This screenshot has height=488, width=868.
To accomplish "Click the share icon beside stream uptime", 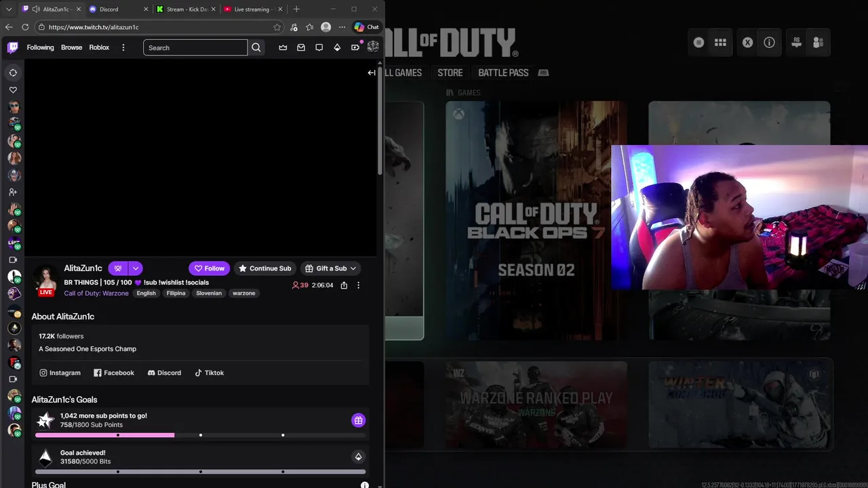I will click(x=344, y=285).
